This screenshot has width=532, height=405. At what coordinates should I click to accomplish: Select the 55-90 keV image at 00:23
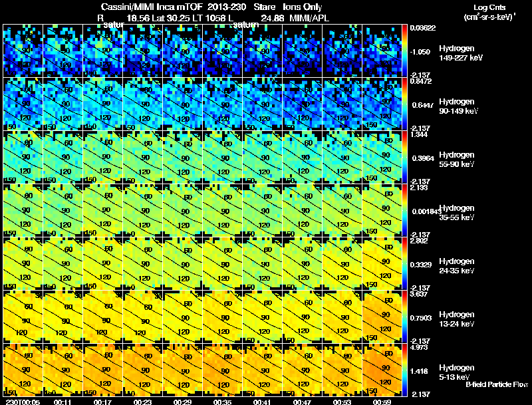(143, 158)
